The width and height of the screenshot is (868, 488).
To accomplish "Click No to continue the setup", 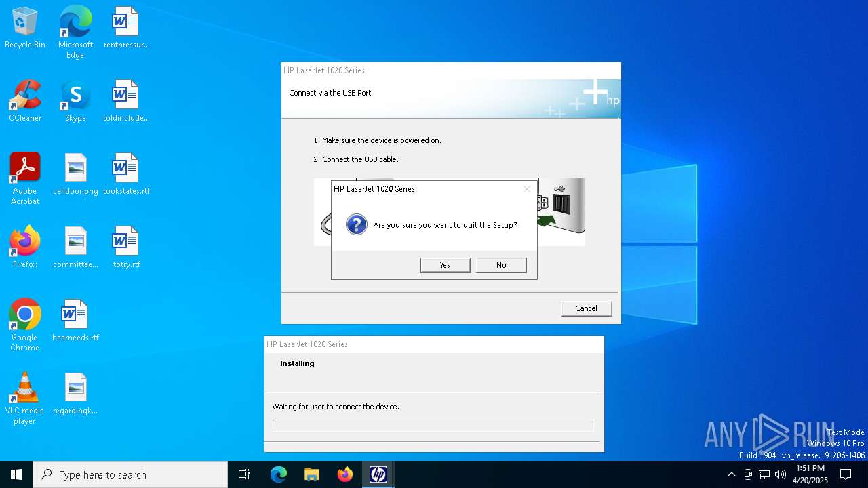I will 501,265.
